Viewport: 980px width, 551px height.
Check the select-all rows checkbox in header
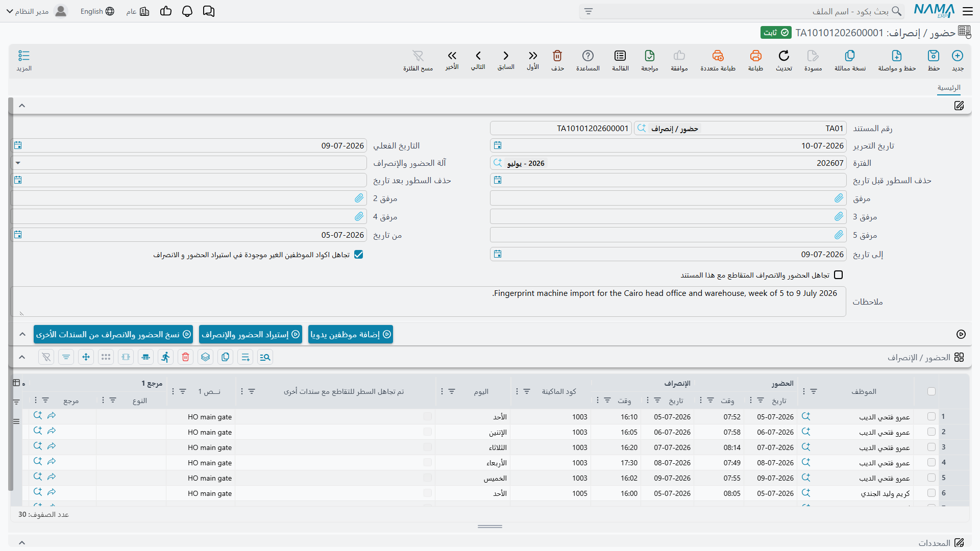pos(932,391)
